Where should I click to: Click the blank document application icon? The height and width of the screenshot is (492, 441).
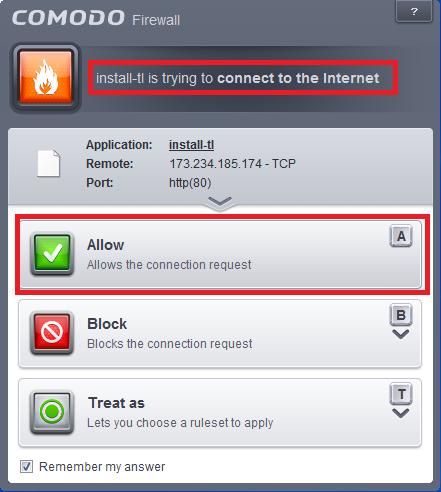tap(48, 163)
